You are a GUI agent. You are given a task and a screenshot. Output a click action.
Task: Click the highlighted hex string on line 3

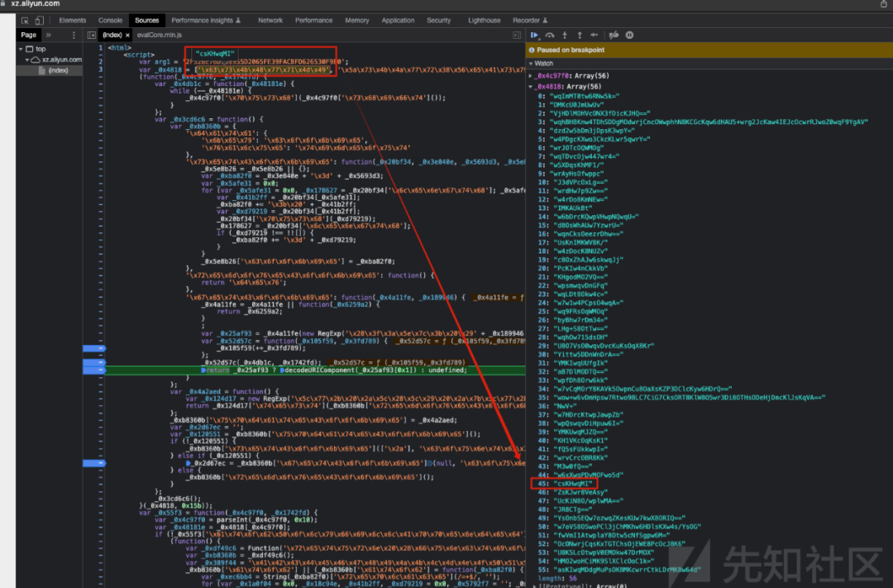point(263,69)
